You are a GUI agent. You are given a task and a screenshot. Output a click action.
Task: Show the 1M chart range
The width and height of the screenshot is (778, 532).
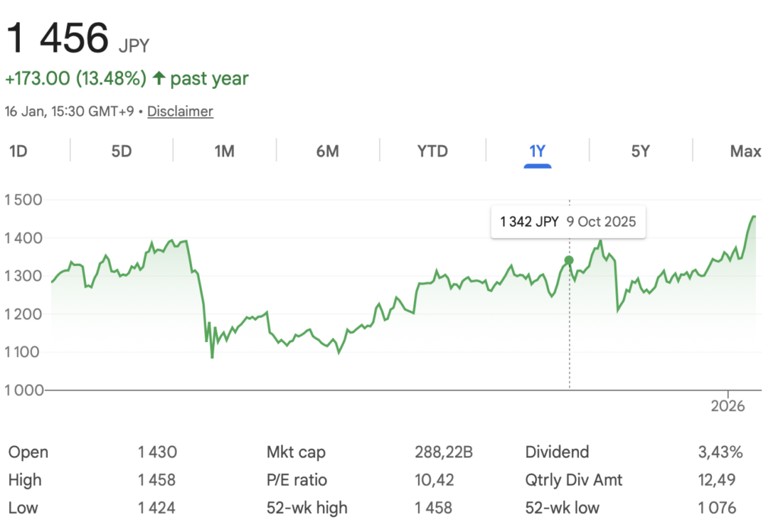tap(224, 151)
